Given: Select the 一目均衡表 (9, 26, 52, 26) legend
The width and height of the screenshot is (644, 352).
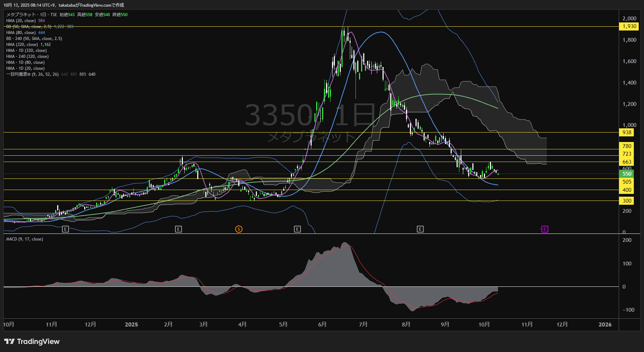Looking at the screenshot, I should coord(32,74).
